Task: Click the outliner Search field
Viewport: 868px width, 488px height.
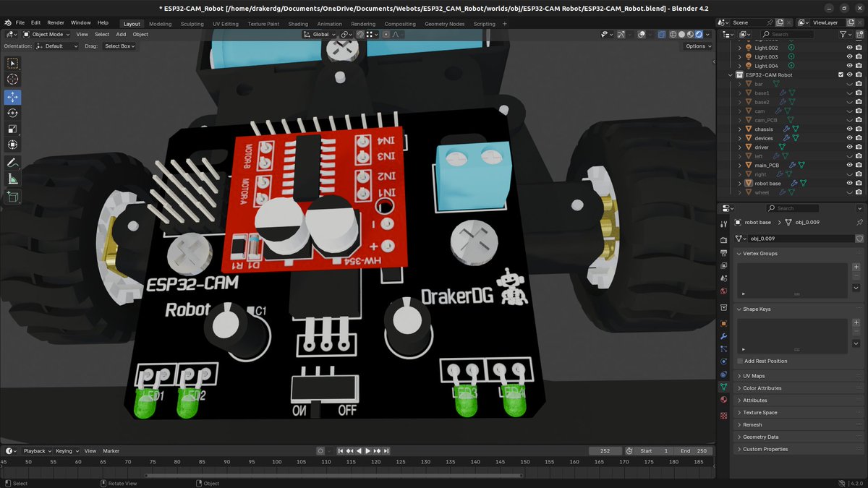Action: (788, 34)
